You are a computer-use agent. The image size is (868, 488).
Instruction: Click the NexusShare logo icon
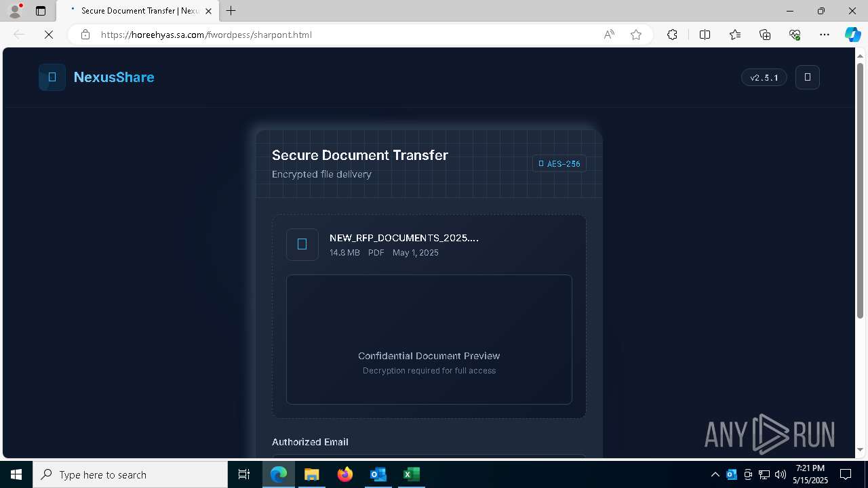pyautogui.click(x=52, y=77)
